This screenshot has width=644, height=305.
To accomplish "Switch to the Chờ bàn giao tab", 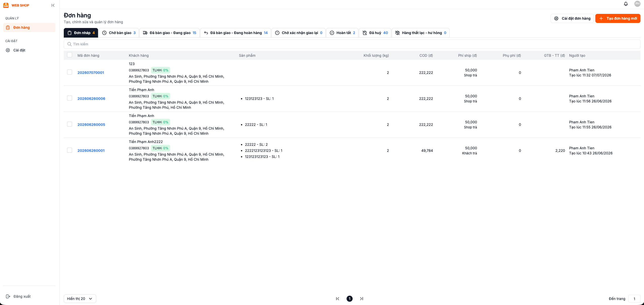I will point(119,33).
